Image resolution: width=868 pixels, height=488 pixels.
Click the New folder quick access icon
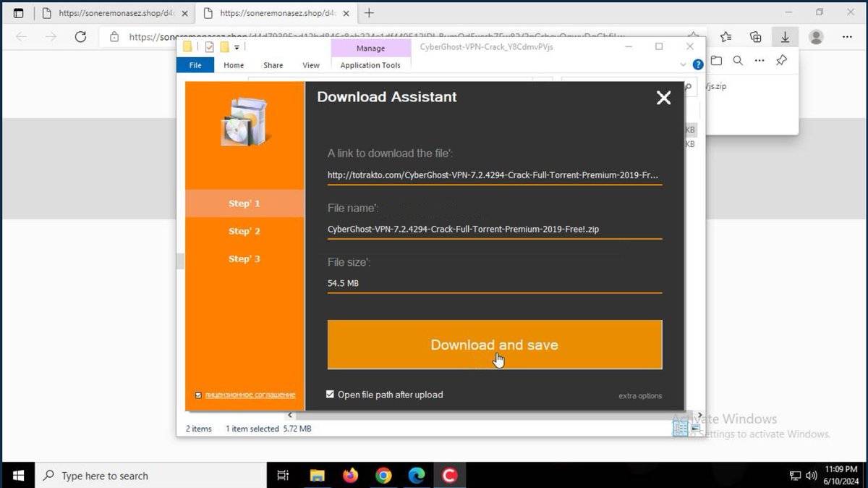pyautogui.click(x=224, y=47)
